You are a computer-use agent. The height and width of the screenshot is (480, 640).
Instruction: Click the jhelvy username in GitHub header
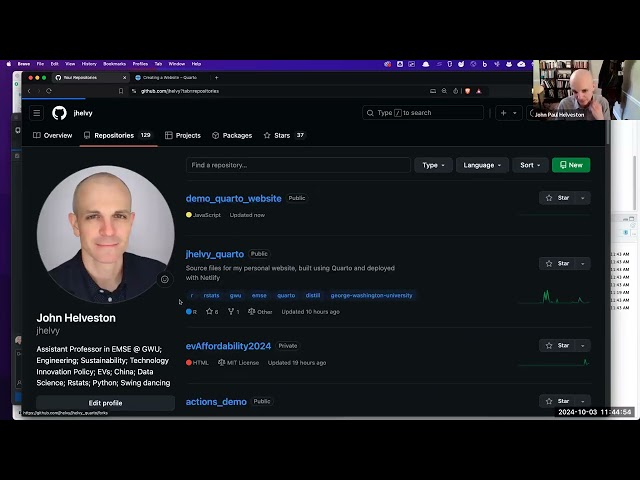83,113
